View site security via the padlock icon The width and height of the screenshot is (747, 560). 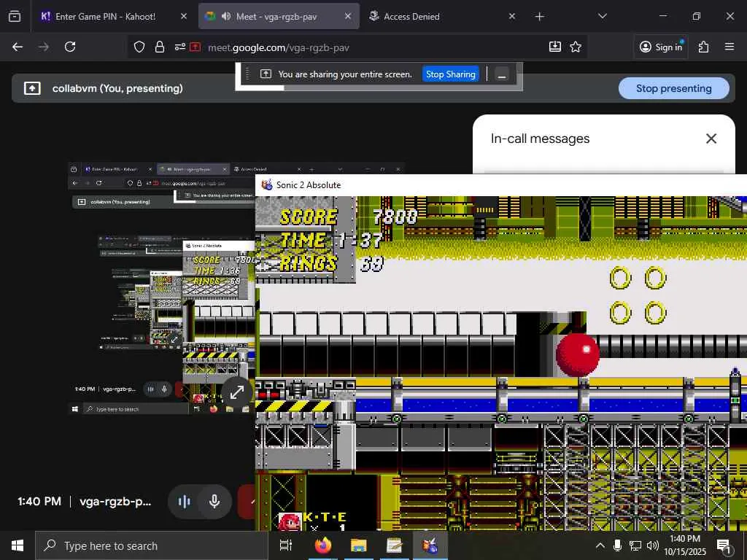pos(160,47)
